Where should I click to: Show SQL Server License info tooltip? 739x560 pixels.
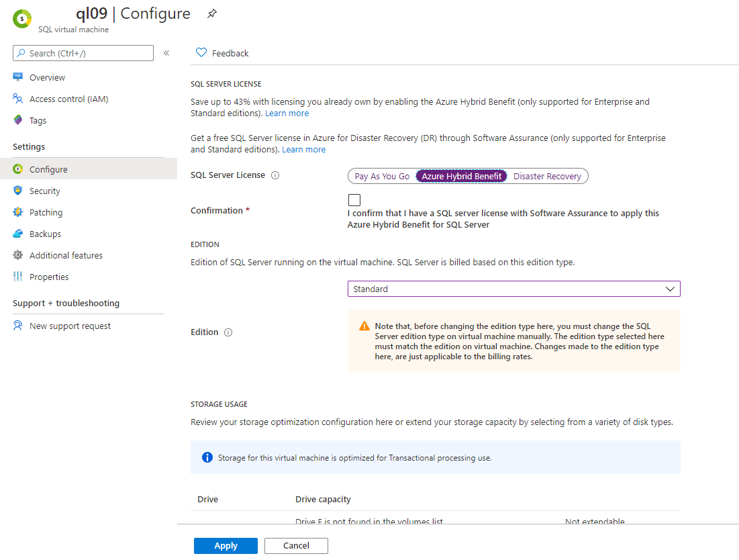[275, 175]
